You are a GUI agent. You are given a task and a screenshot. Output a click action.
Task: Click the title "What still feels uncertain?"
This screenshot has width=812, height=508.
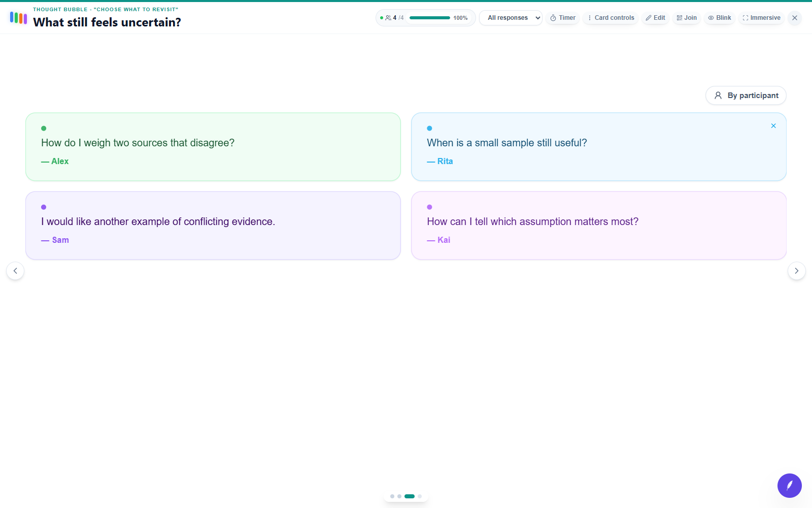[x=107, y=22]
